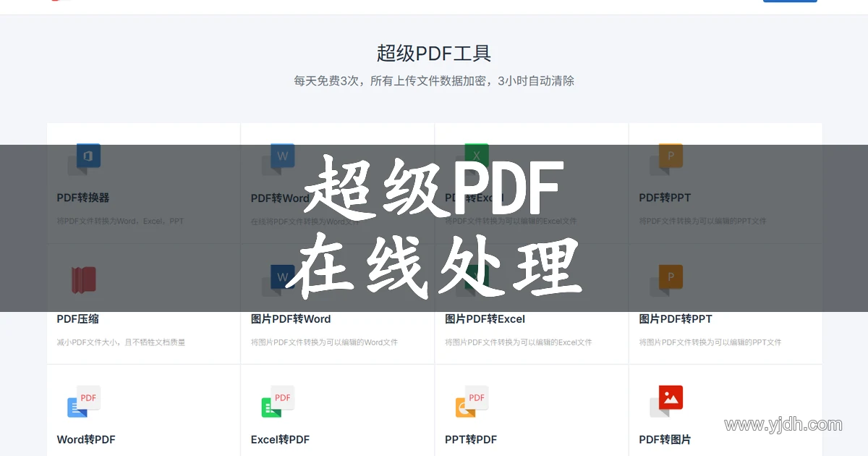Viewport: 868px width, 456px height.
Task: Select the PDF压缩 red icon
Action: point(84,280)
